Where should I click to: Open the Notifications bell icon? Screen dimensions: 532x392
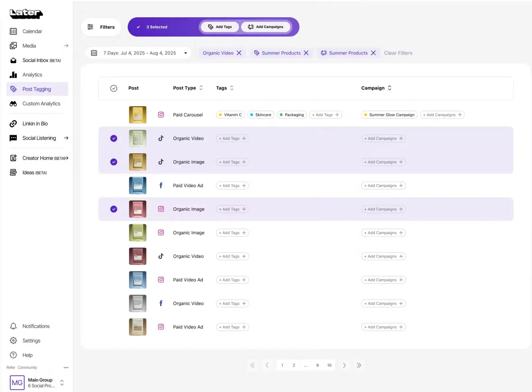[x=13, y=326]
